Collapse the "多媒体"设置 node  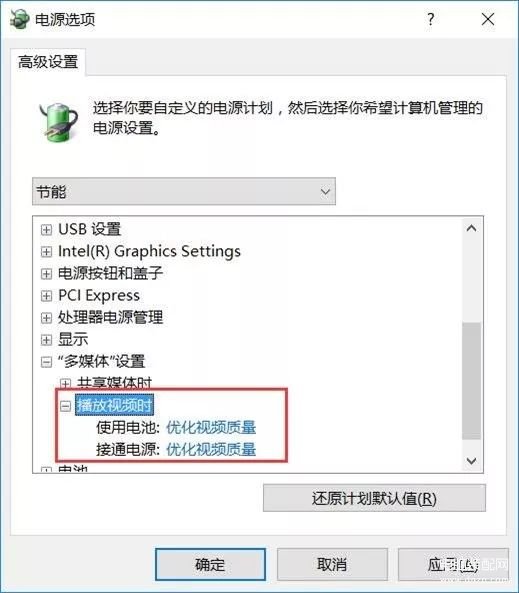point(46,362)
